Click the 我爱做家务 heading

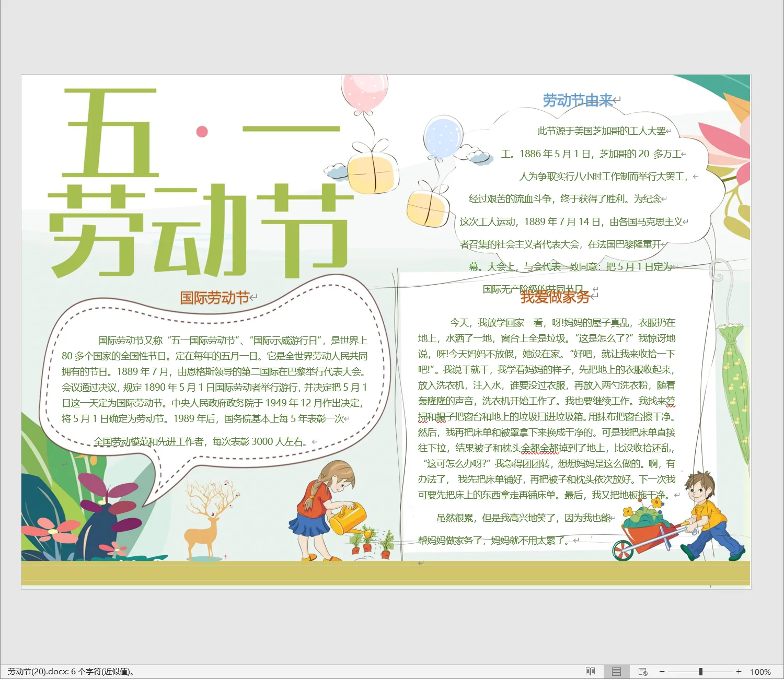[x=555, y=297]
